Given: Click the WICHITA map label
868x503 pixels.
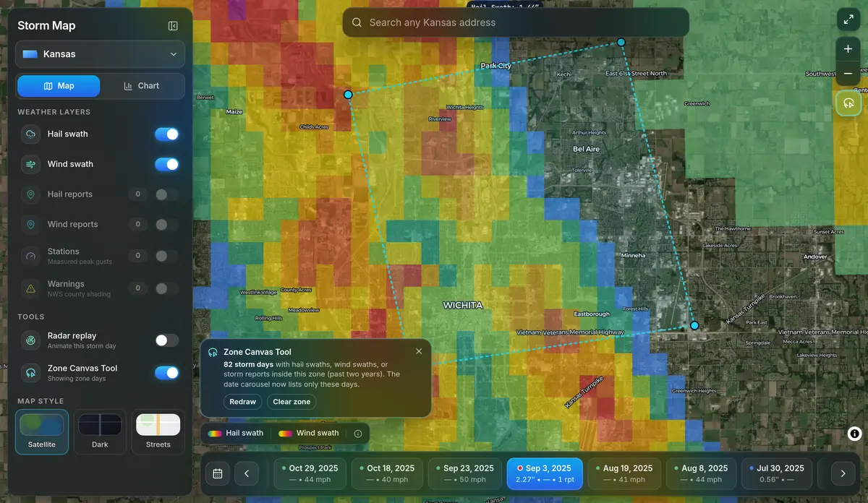Looking at the screenshot, I should [x=462, y=306].
